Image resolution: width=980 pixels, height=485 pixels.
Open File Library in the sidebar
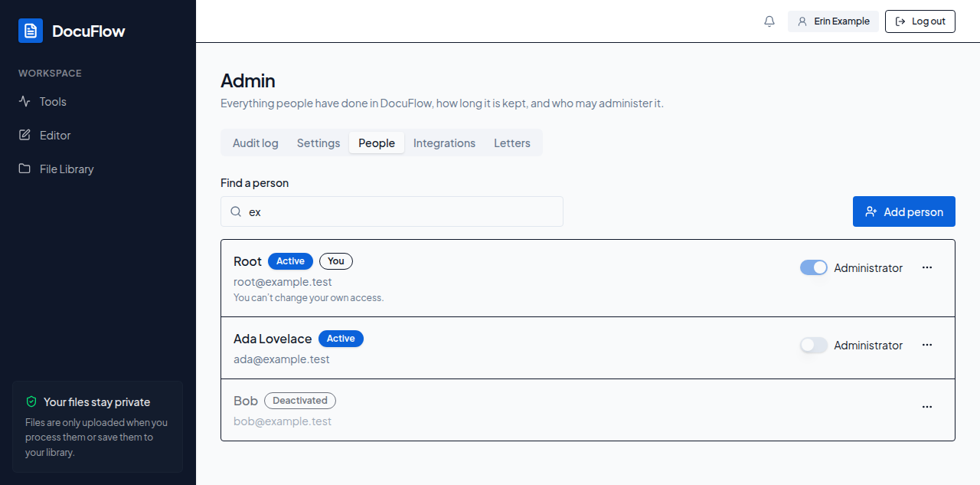pyautogui.click(x=98, y=169)
